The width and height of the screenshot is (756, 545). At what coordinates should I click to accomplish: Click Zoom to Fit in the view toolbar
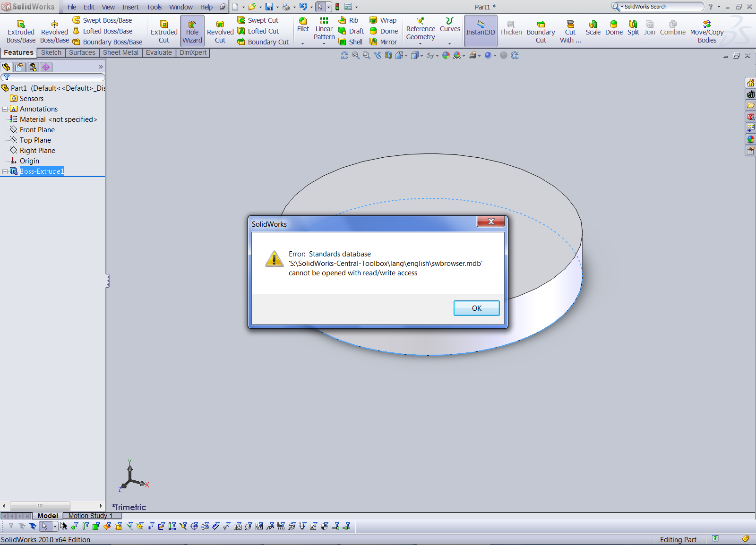[356, 56]
